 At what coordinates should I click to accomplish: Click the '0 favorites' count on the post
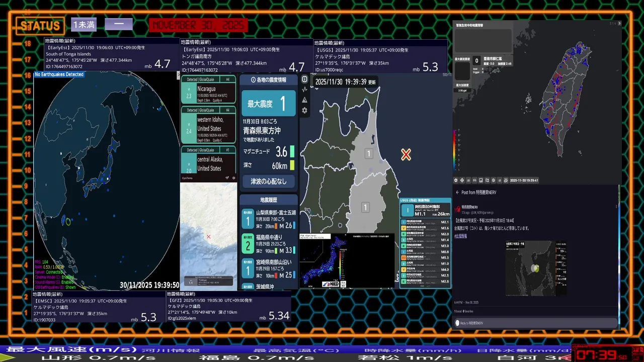pyautogui.click(x=468, y=311)
